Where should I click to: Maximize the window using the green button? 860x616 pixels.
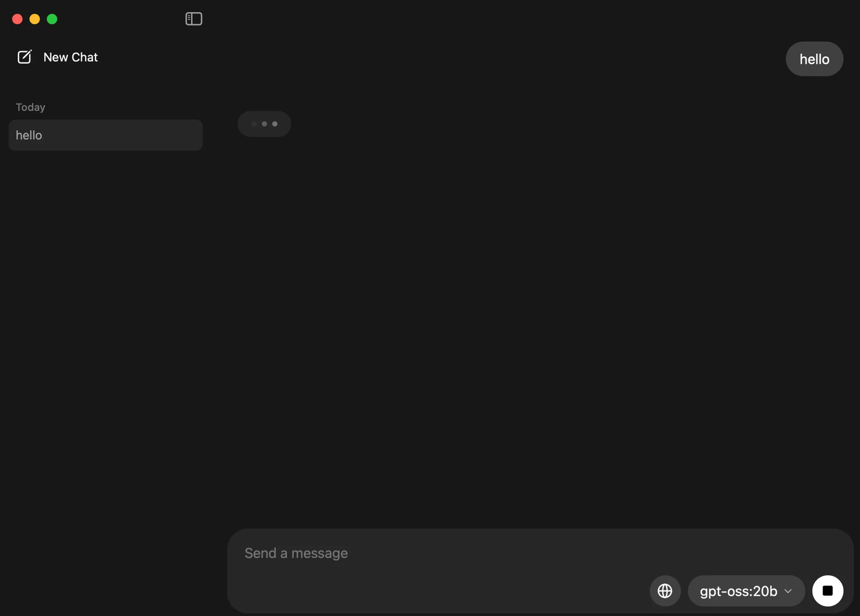(52, 19)
